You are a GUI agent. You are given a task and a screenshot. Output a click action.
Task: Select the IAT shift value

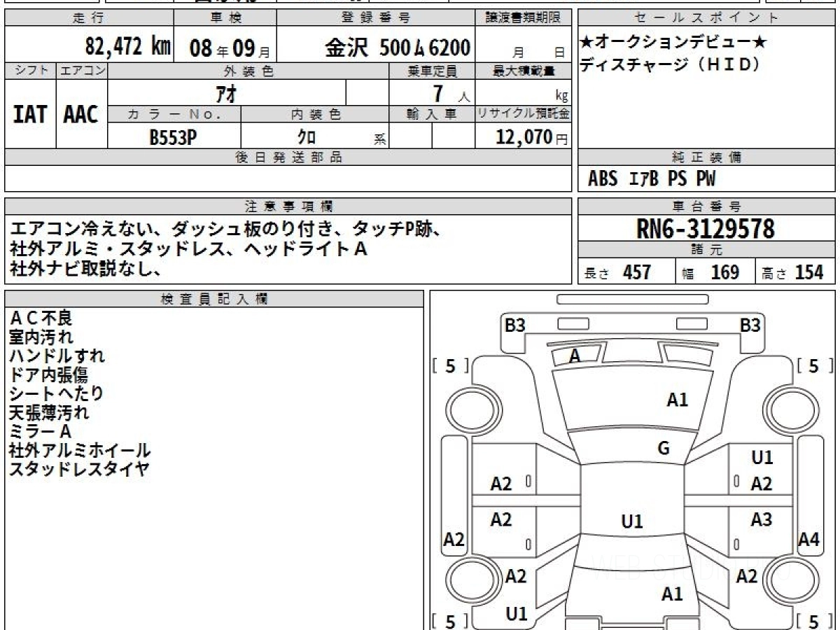click(x=30, y=114)
